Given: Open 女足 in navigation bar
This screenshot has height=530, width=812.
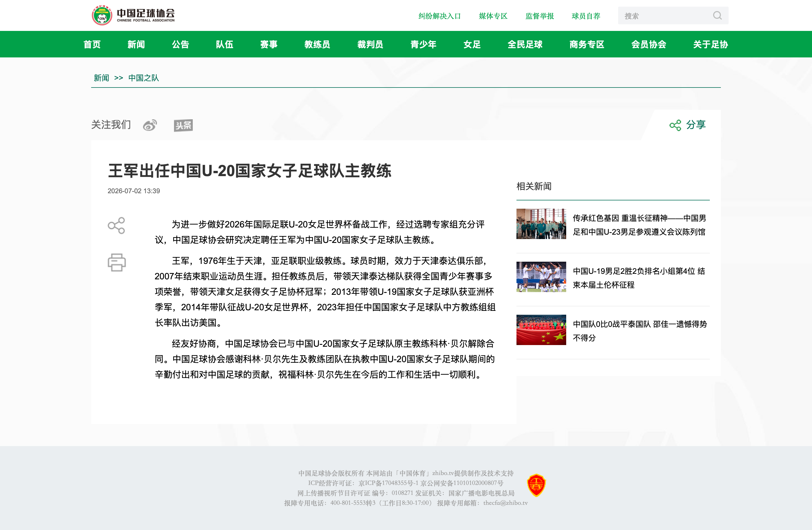Looking at the screenshot, I should click(x=472, y=44).
